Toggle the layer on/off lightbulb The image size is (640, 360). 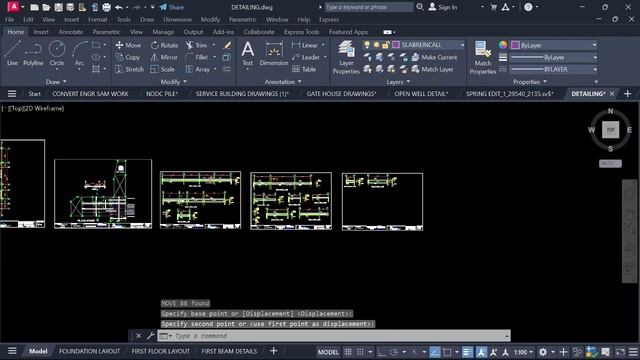367,44
